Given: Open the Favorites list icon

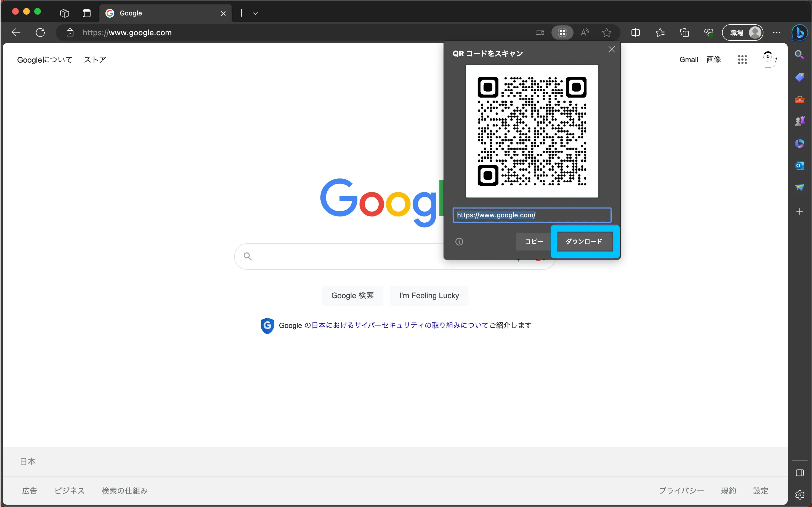Looking at the screenshot, I should (x=660, y=33).
